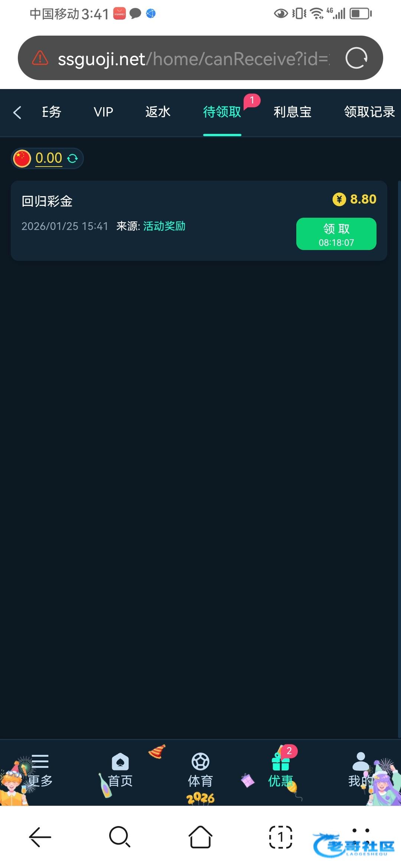Image resolution: width=401 pixels, height=868 pixels.
Task: Follow the 活动奖励 source link
Action: click(164, 226)
